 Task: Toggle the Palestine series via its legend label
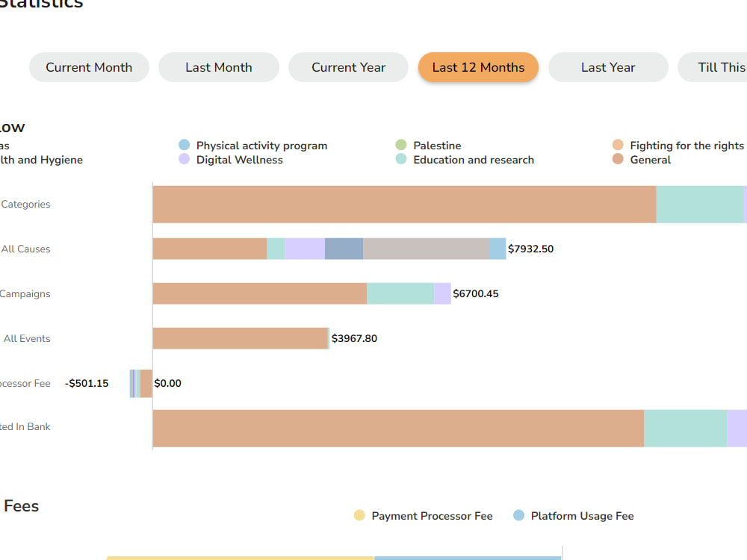(x=437, y=145)
